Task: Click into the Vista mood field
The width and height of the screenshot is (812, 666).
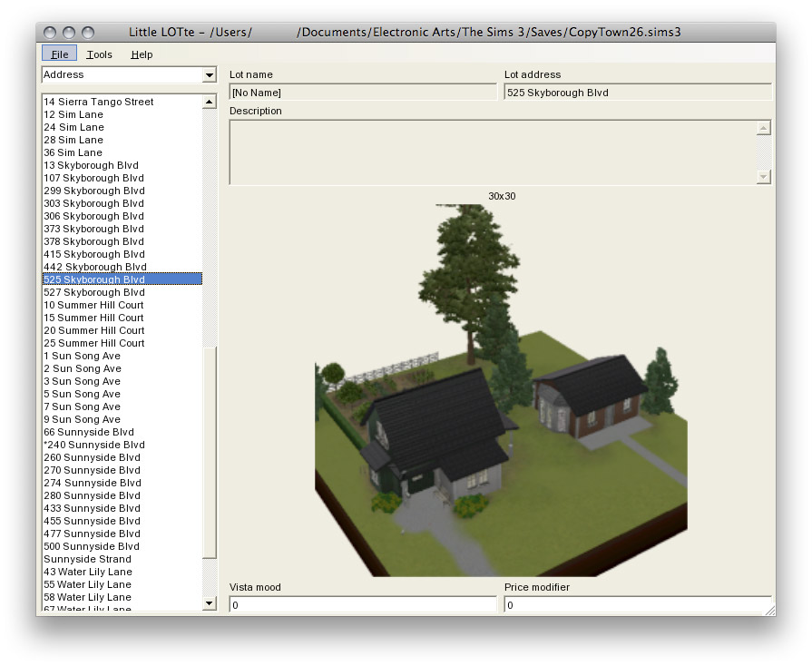Action: point(363,605)
